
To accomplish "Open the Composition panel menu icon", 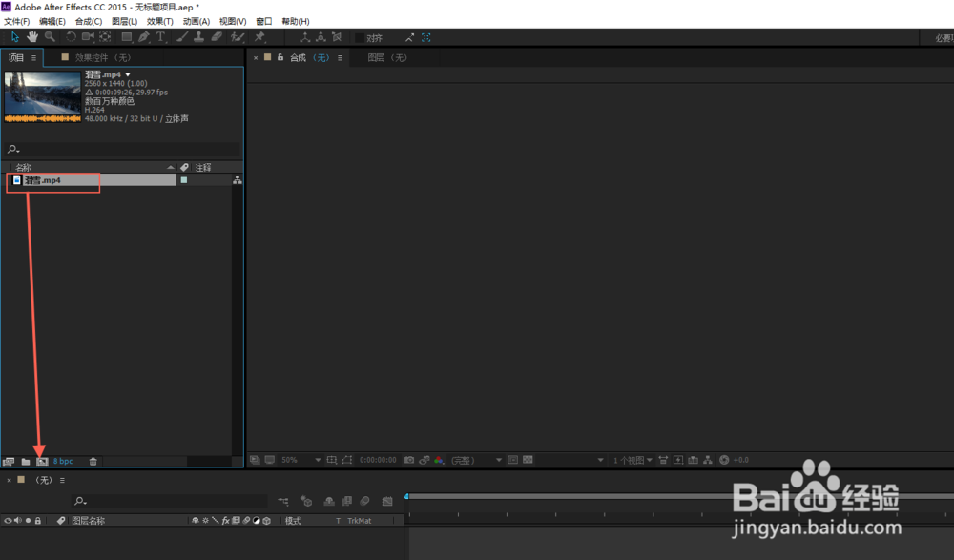I will (341, 58).
